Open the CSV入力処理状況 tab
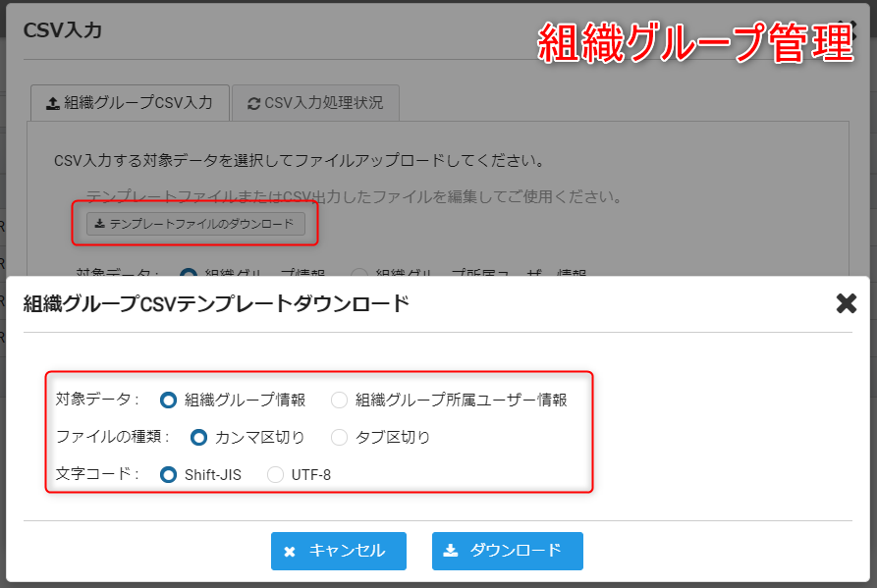This screenshot has width=877, height=588. point(314,102)
